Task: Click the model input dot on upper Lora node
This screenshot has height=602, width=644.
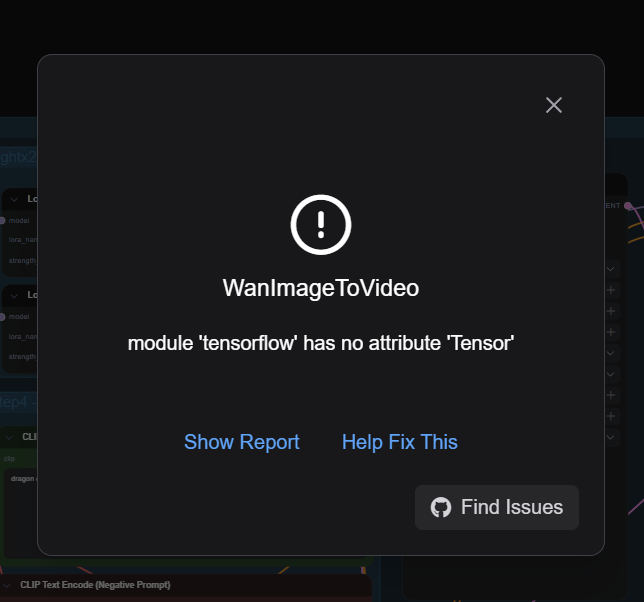Action: click(x=2, y=221)
